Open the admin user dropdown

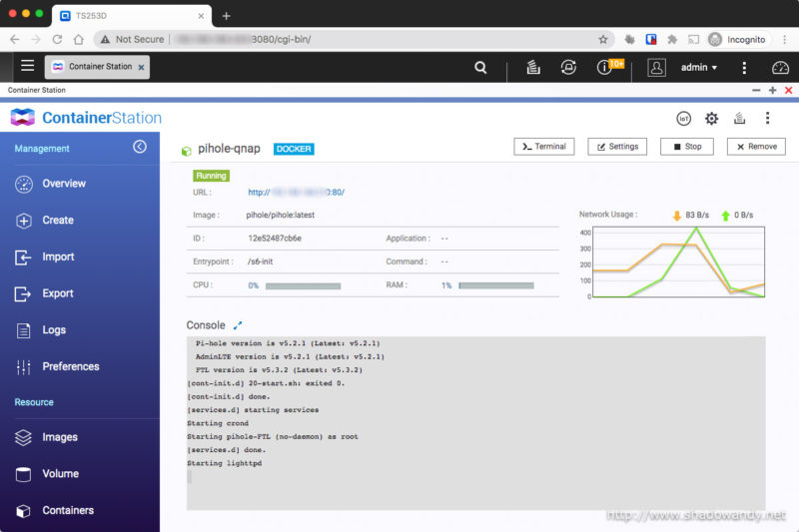(698, 68)
